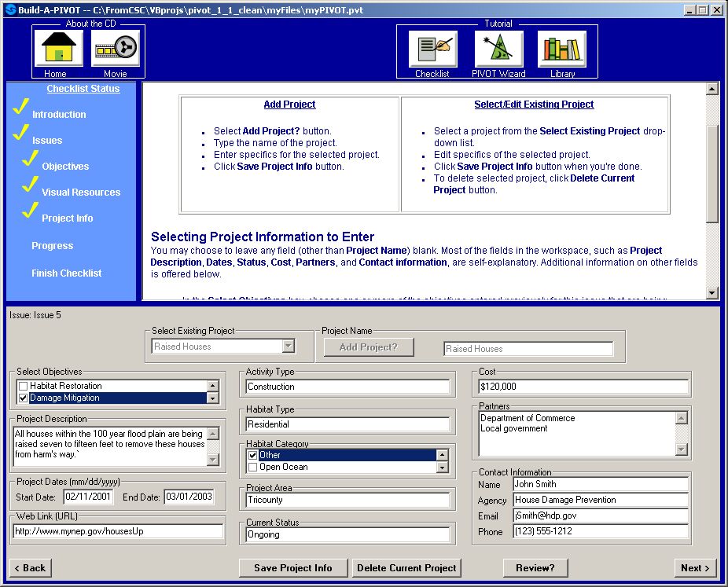Open the Checklist tutorial icon
This screenshot has height=587, width=728.
pos(432,50)
